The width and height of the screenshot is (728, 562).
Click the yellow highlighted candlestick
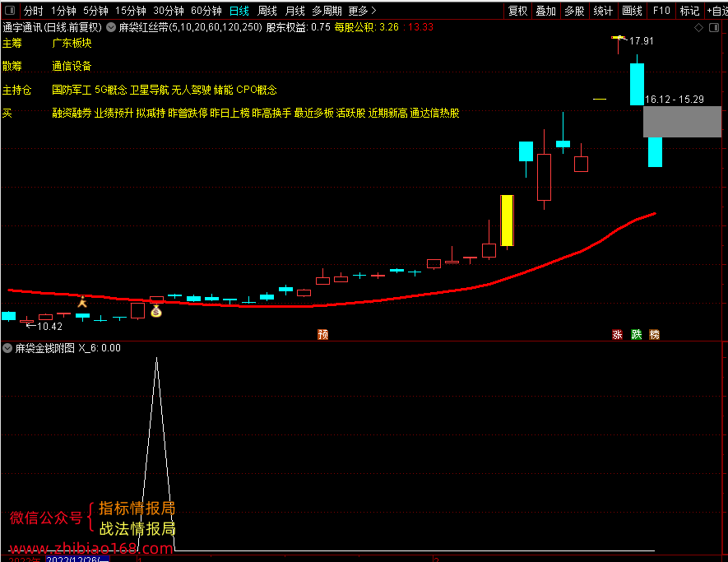point(507,221)
